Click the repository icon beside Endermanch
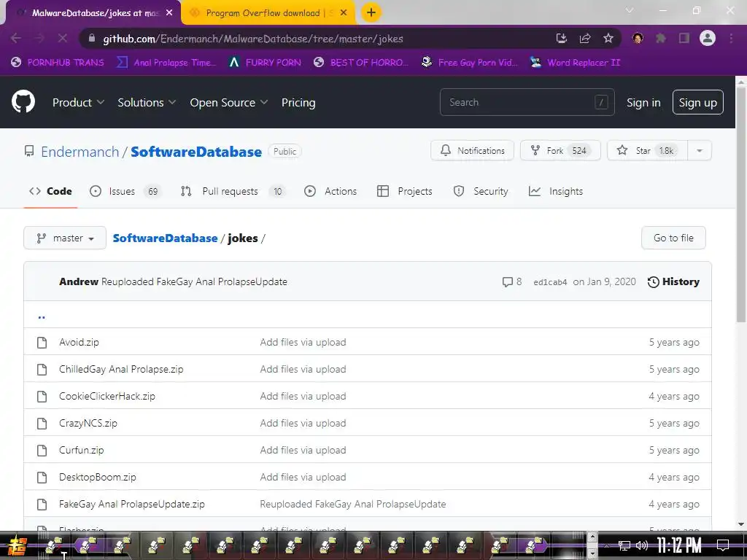Image resolution: width=747 pixels, height=560 pixels. (29, 152)
